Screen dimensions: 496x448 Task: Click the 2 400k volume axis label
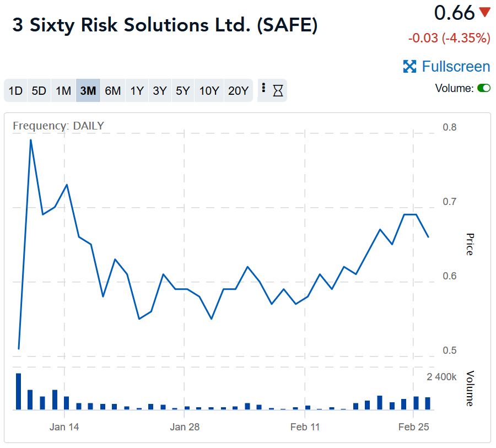441,377
